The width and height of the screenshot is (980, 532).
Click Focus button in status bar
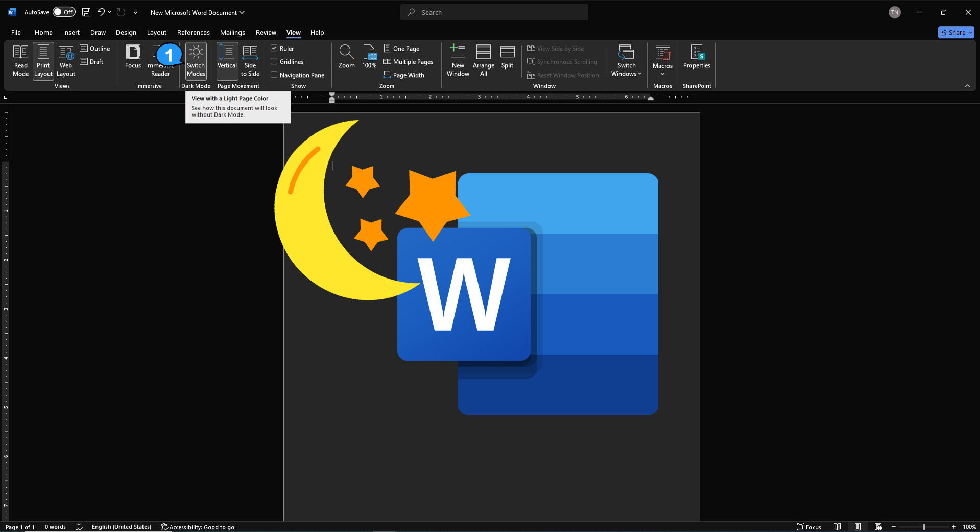coord(809,527)
